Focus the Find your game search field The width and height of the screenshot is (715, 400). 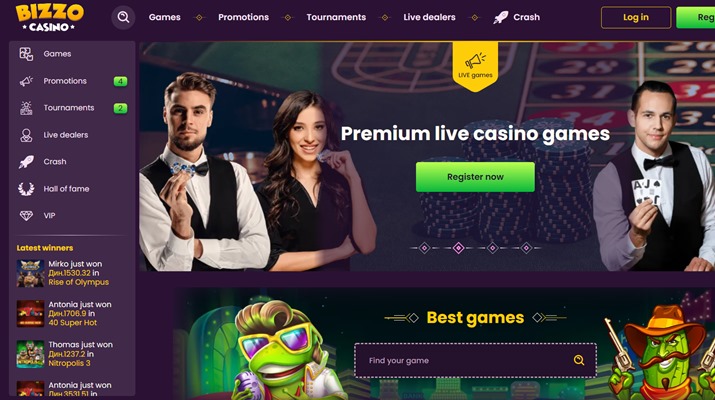[x=475, y=360]
